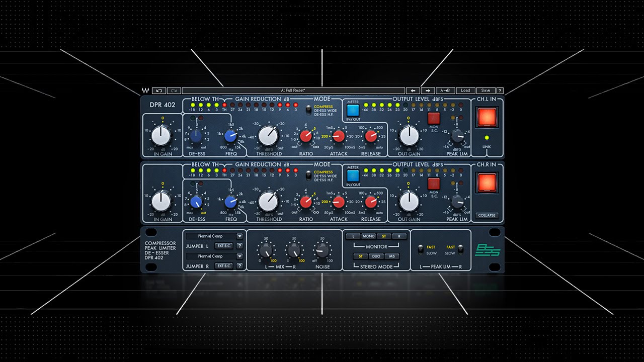The width and height of the screenshot is (644, 362).
Task: Go to previous preset with left arrow
Action: pos(413,90)
